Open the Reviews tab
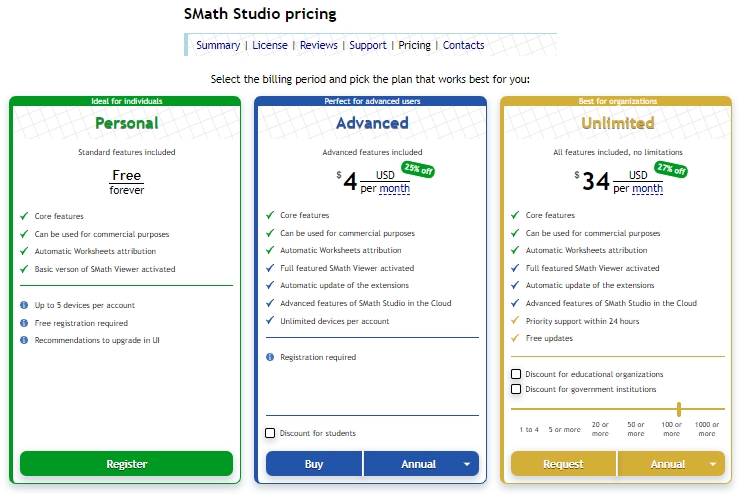This screenshot has width=745, height=494. [319, 45]
